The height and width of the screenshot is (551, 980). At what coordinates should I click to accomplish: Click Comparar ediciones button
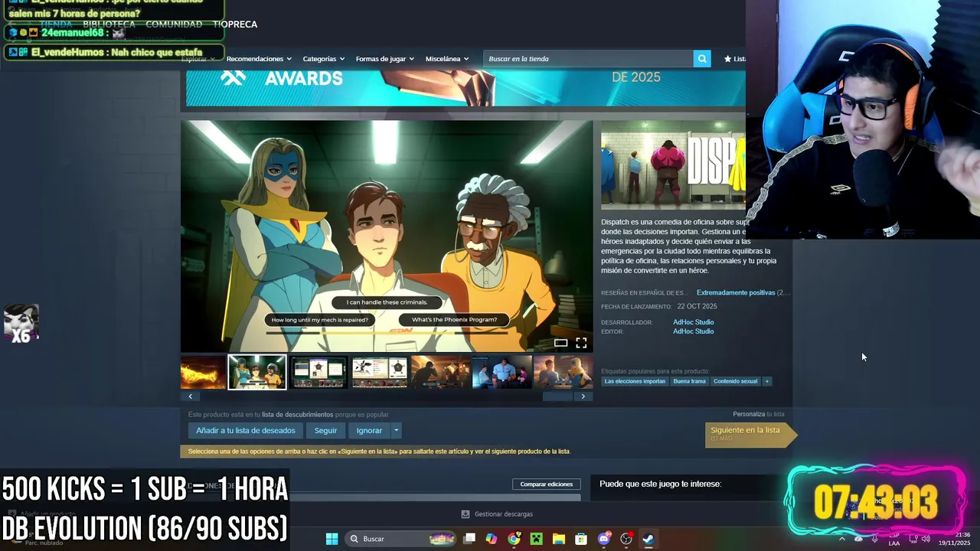coord(547,484)
